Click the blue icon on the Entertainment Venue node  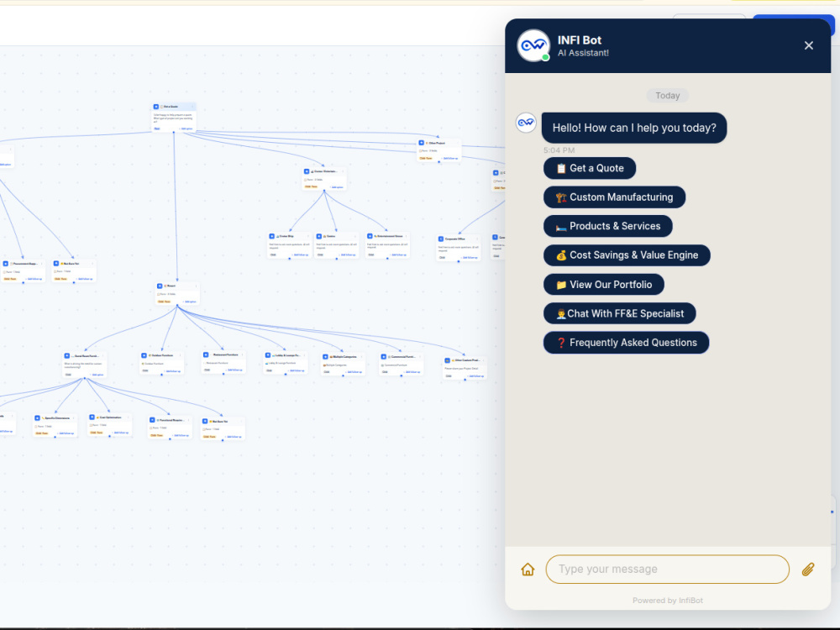tap(370, 236)
